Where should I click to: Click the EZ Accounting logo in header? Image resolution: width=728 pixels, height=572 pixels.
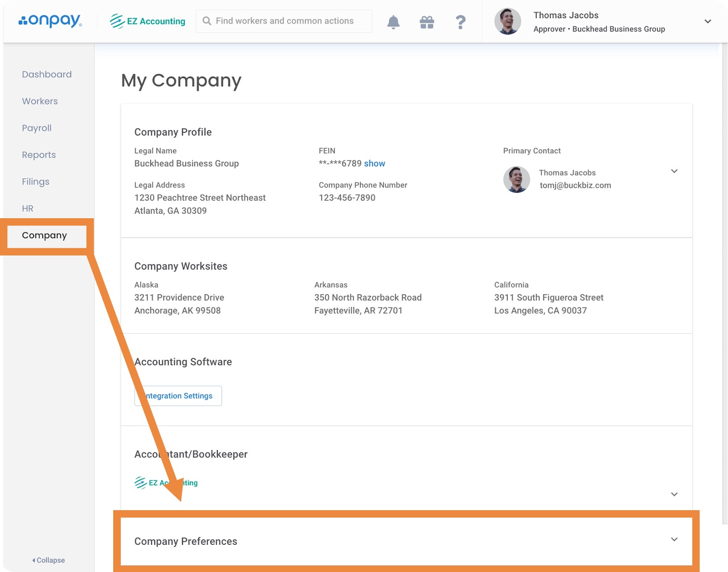147,21
